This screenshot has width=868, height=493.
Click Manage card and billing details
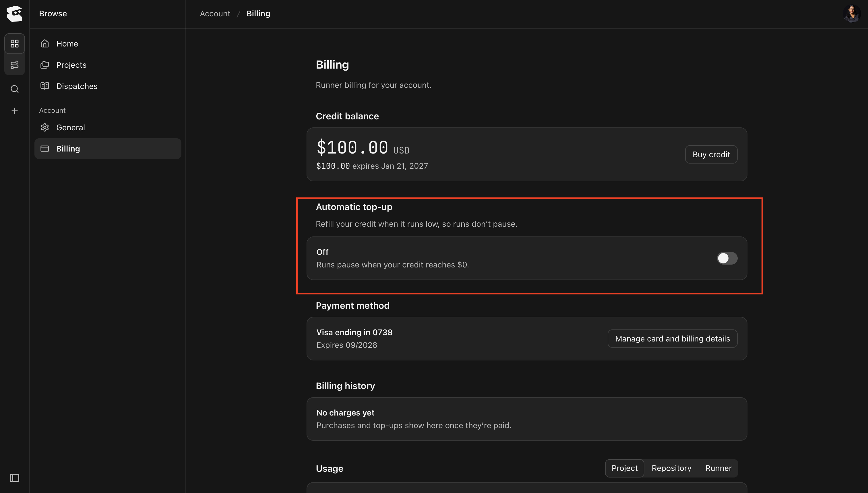[x=673, y=339]
